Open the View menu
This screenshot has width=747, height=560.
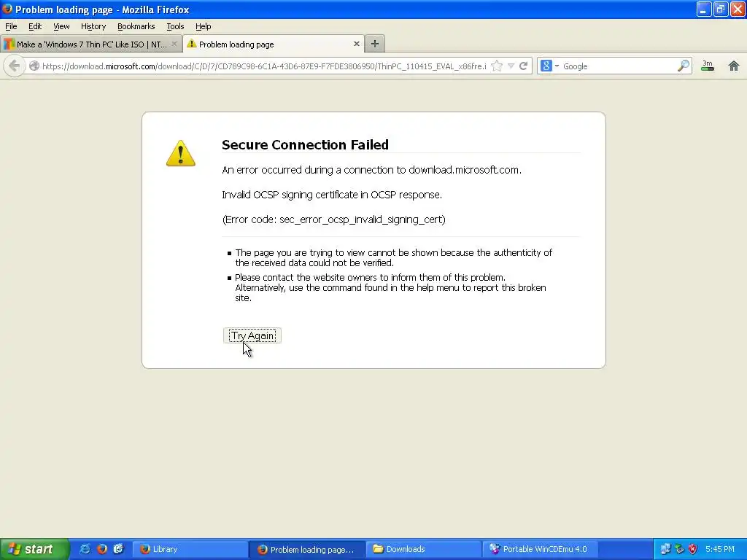pyautogui.click(x=61, y=26)
